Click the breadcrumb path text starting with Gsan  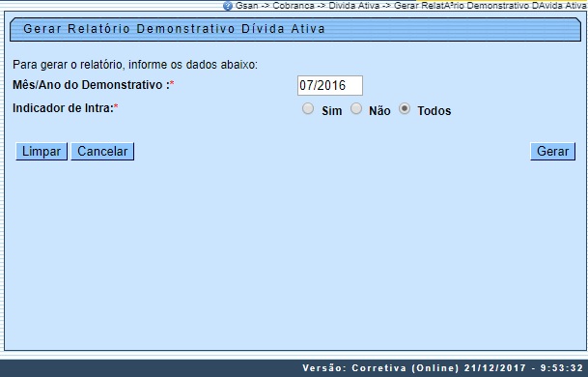tap(410, 6)
